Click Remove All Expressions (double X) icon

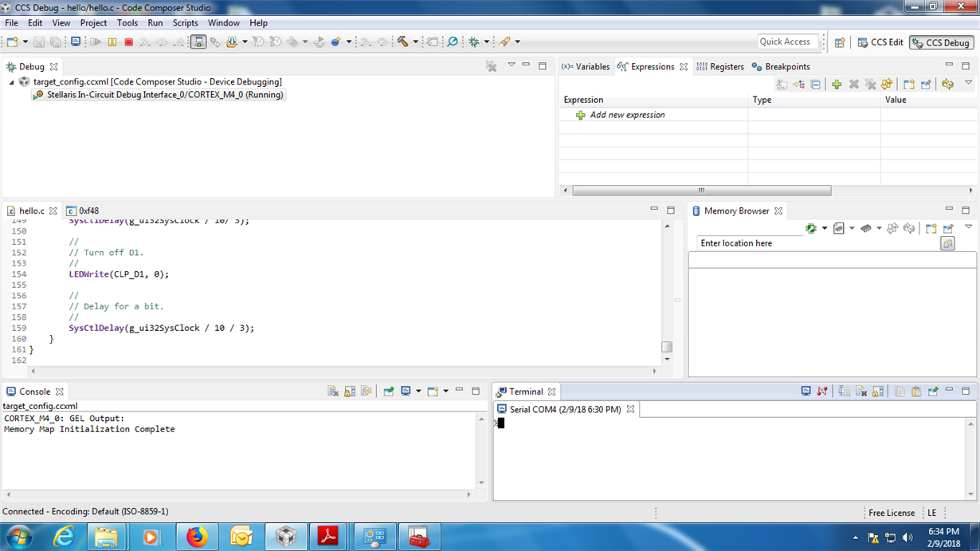click(871, 85)
